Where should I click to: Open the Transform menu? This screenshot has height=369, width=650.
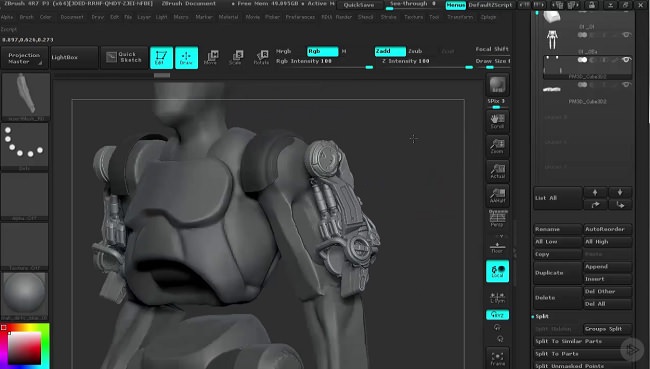pos(460,17)
